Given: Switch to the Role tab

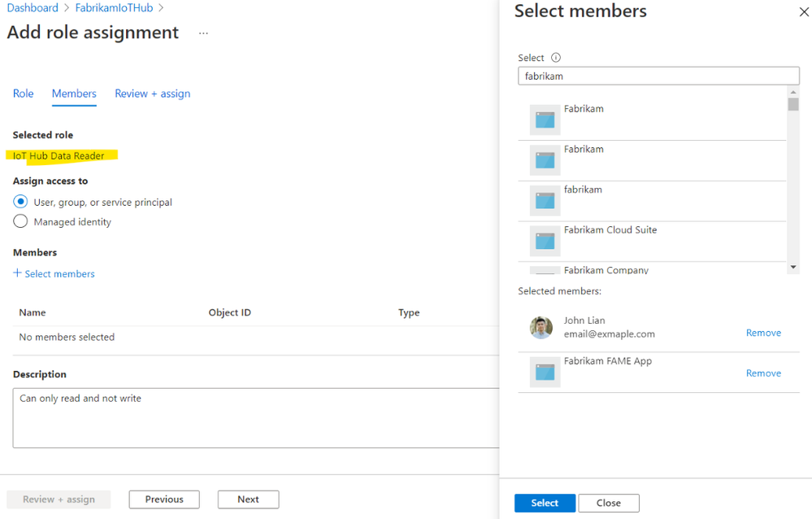Looking at the screenshot, I should pyautogui.click(x=23, y=94).
